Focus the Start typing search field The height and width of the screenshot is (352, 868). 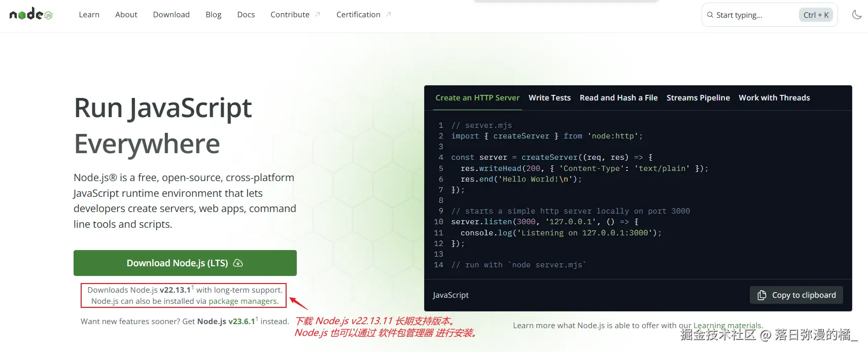pos(770,15)
